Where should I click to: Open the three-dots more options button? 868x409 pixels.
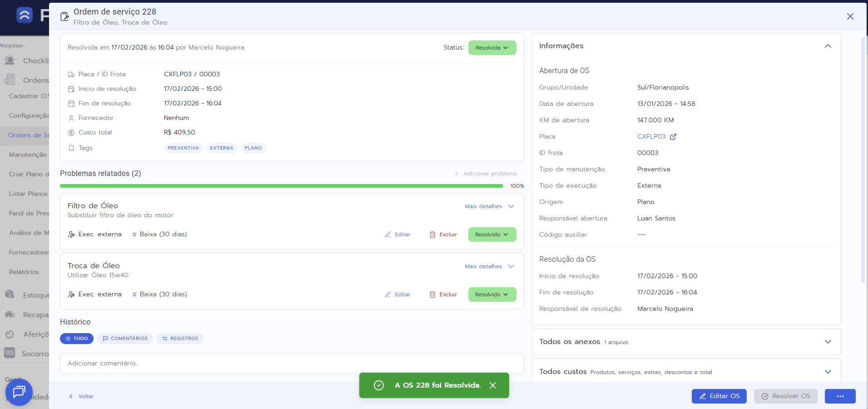pyautogui.click(x=840, y=396)
